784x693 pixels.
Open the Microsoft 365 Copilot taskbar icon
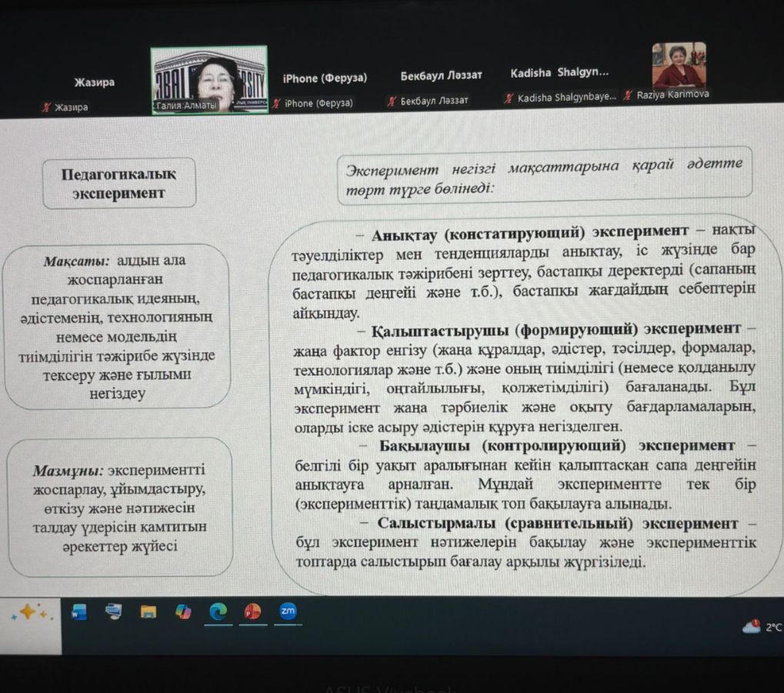coord(183,612)
